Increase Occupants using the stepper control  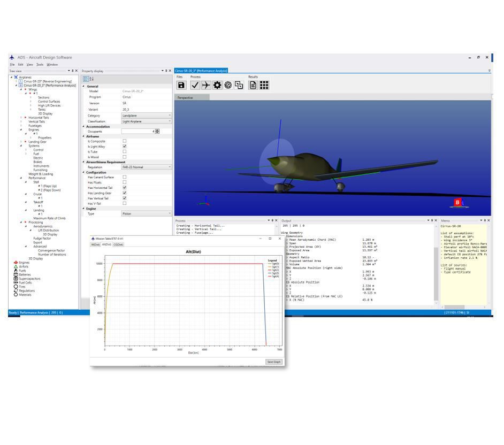click(157, 131)
